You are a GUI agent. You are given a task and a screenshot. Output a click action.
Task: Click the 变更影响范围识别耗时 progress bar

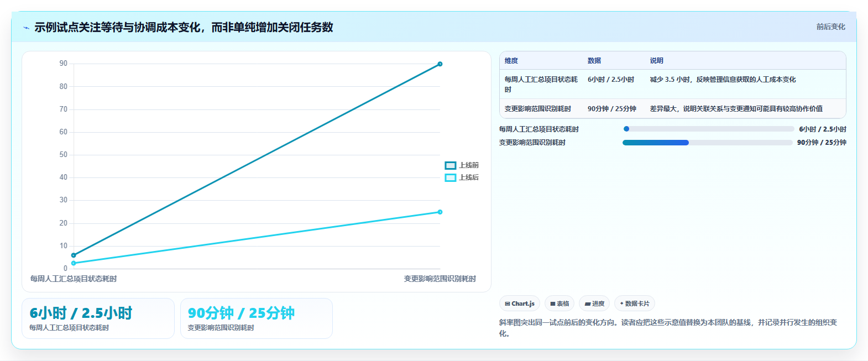point(708,143)
